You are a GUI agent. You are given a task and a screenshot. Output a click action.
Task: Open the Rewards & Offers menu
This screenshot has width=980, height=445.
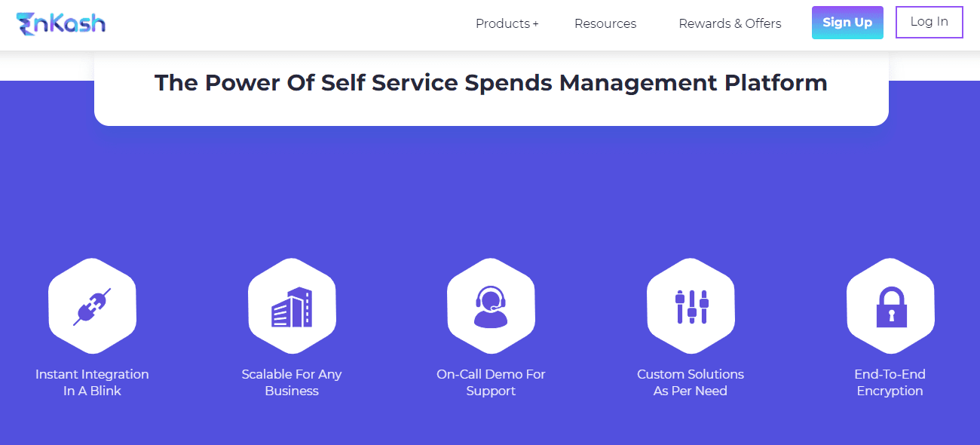730,23
